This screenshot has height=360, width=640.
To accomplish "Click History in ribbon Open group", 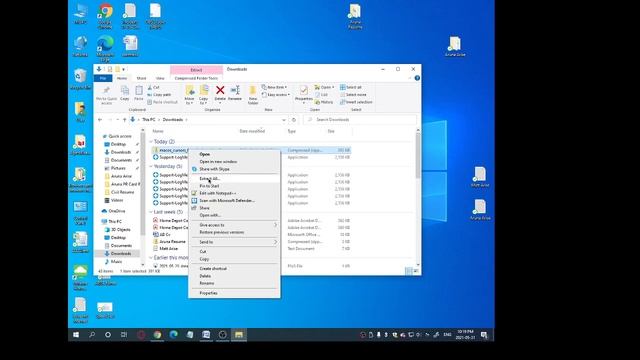I will click(324, 102).
